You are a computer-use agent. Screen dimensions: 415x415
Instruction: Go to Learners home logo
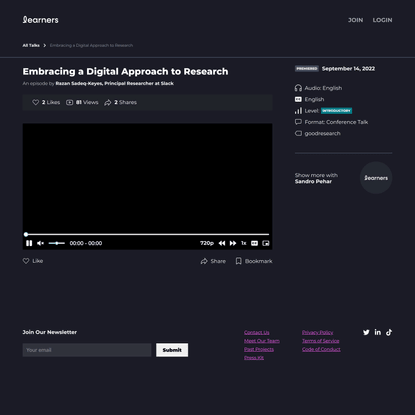coord(40,20)
